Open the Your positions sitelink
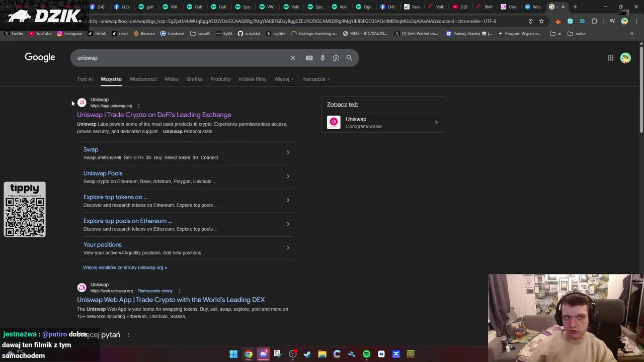This screenshot has height=362, width=644. point(103,245)
